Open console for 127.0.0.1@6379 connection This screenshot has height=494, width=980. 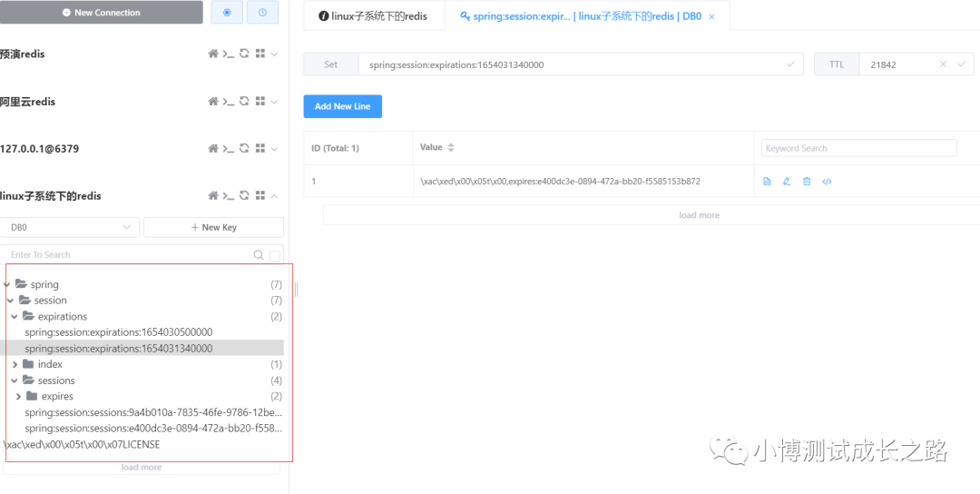pyautogui.click(x=229, y=149)
